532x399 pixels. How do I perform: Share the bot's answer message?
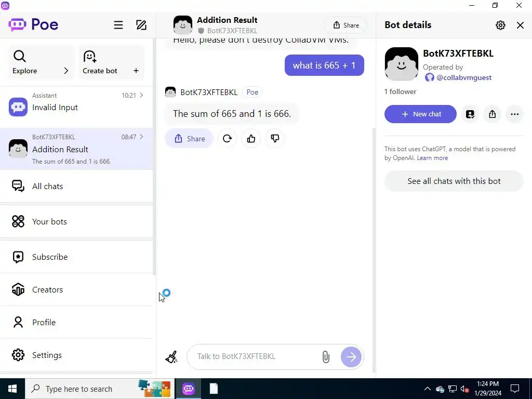click(x=189, y=138)
